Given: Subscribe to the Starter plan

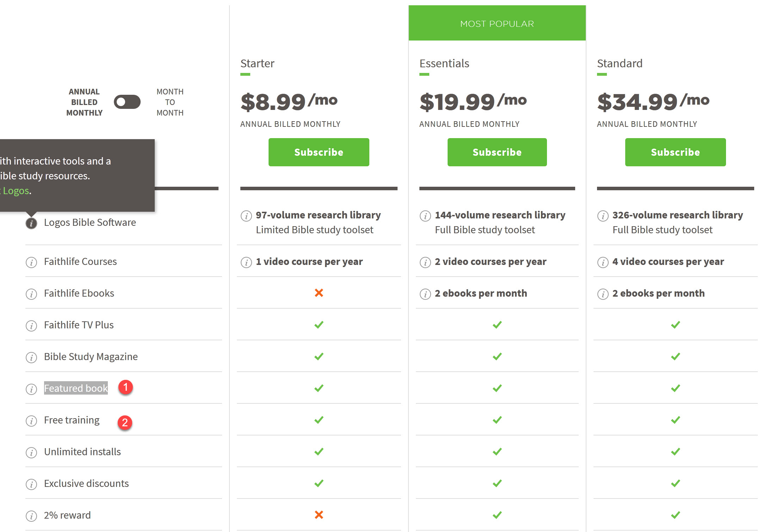Looking at the screenshot, I should point(319,152).
